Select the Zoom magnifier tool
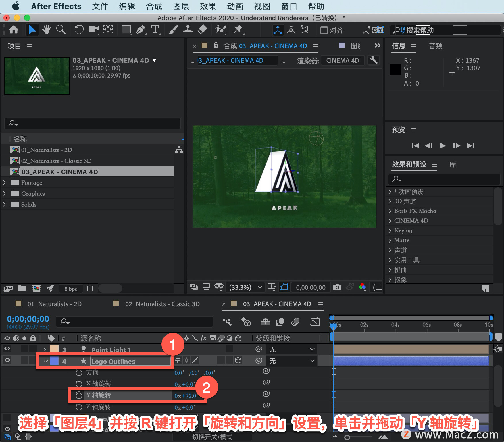This screenshot has height=442, width=504. 61,30
